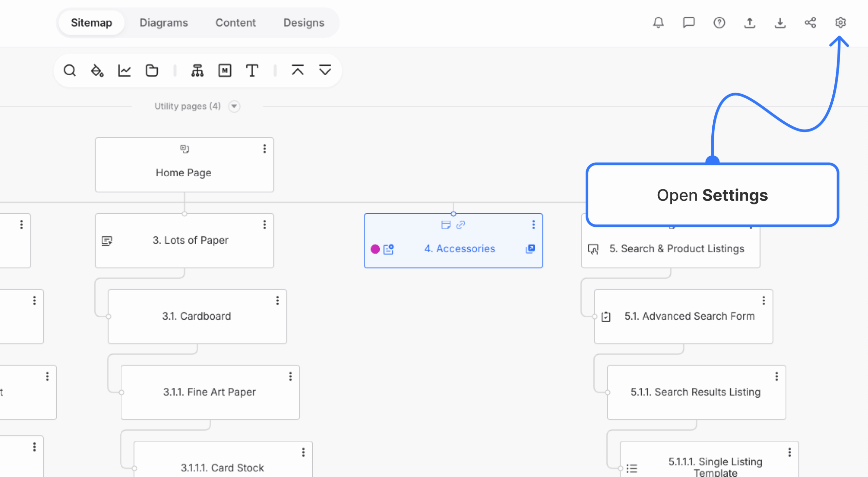The width and height of the screenshot is (868, 477).
Task: Click the expand-all down arrow icon
Action: pyautogui.click(x=325, y=70)
